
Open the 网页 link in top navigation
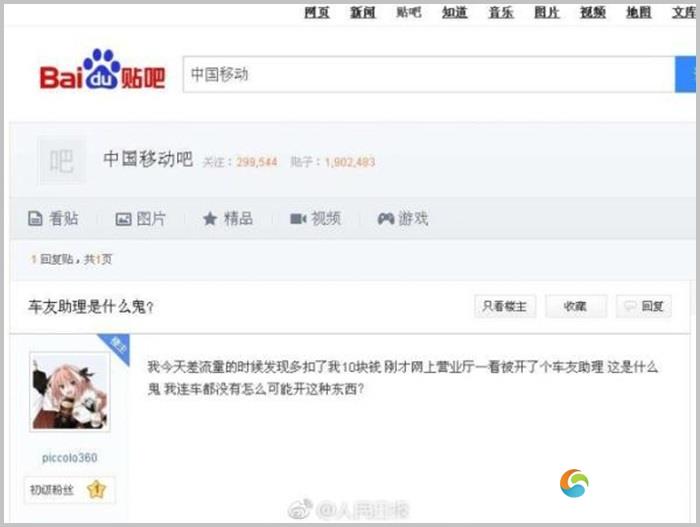(317, 13)
